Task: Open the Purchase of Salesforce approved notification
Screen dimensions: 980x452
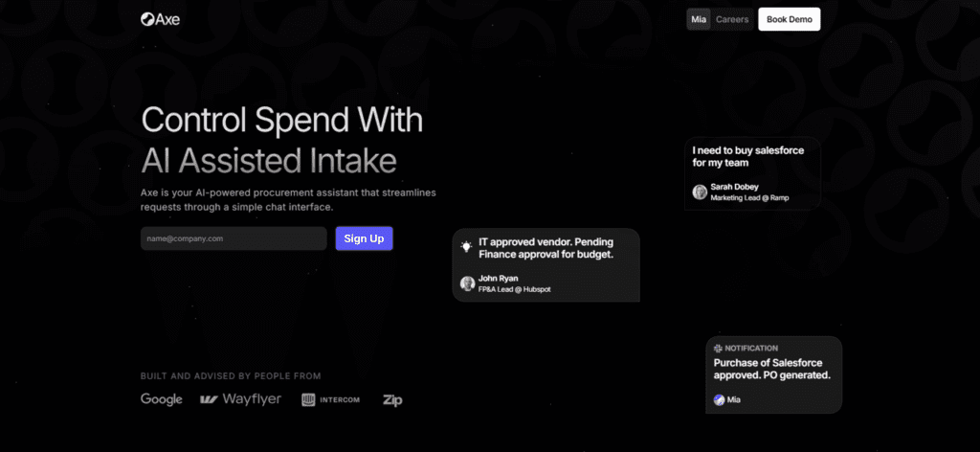Action: [773, 374]
